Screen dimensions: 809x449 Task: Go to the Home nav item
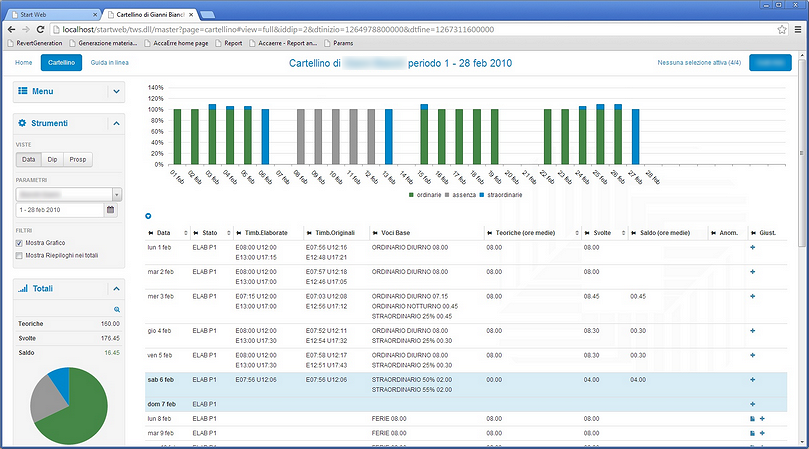[x=23, y=62]
